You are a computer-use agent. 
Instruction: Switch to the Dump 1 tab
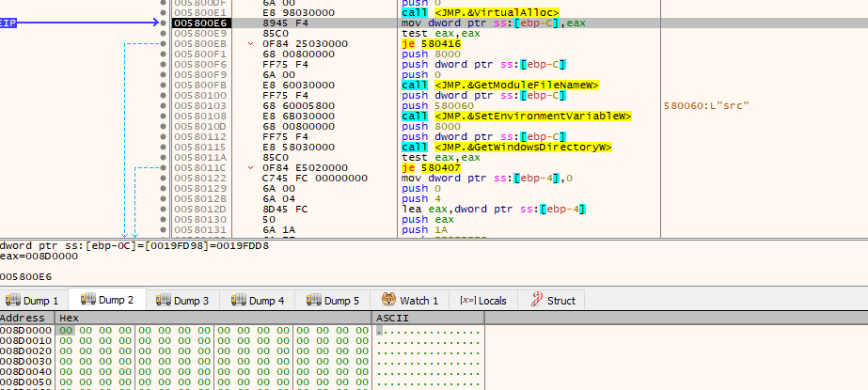(32, 301)
